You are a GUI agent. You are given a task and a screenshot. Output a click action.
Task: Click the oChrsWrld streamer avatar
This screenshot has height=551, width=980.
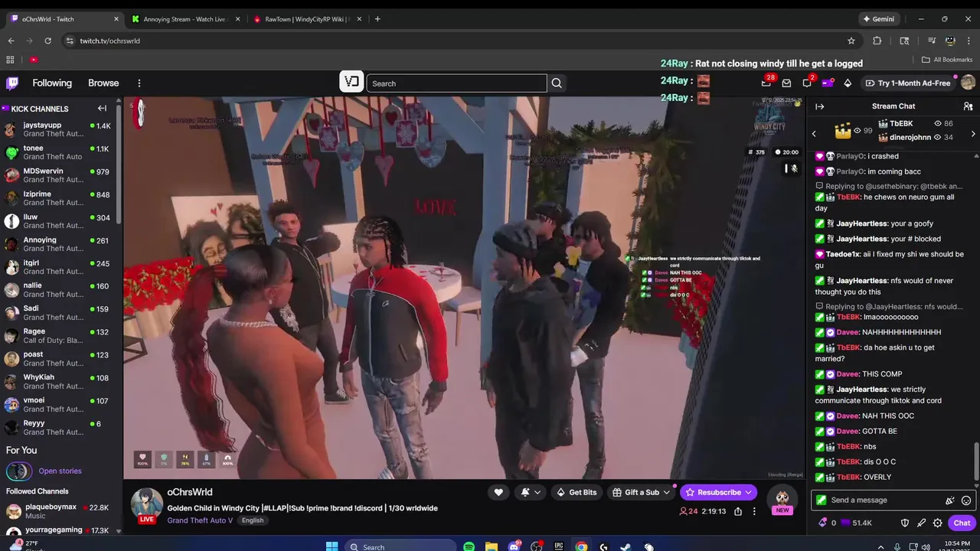(x=146, y=505)
